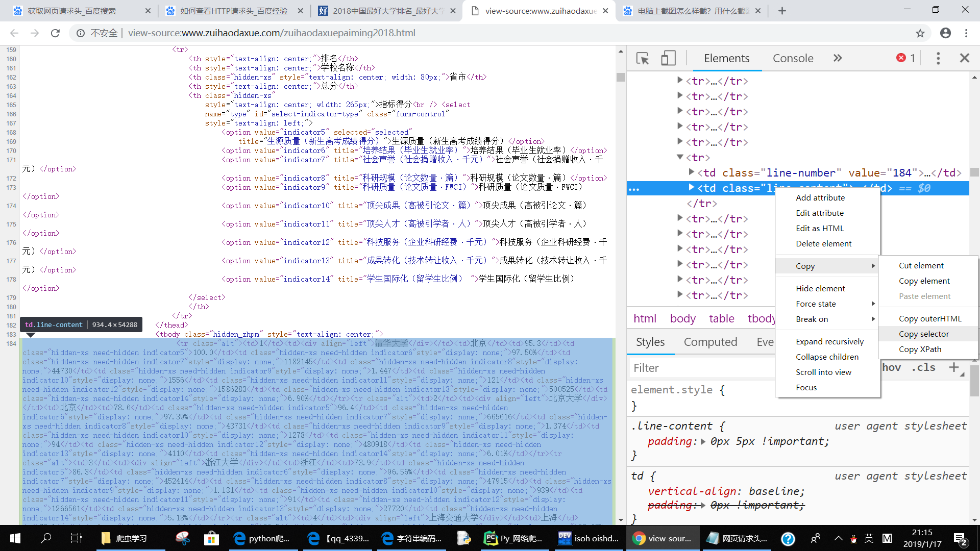This screenshot has width=980, height=551.
Task: Click the inspect element icon
Action: pos(642,58)
